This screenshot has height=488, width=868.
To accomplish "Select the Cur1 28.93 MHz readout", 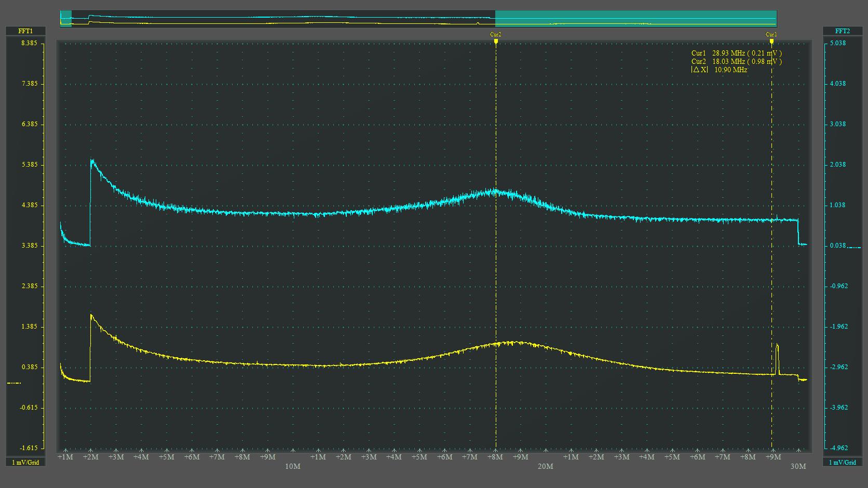I will click(736, 53).
